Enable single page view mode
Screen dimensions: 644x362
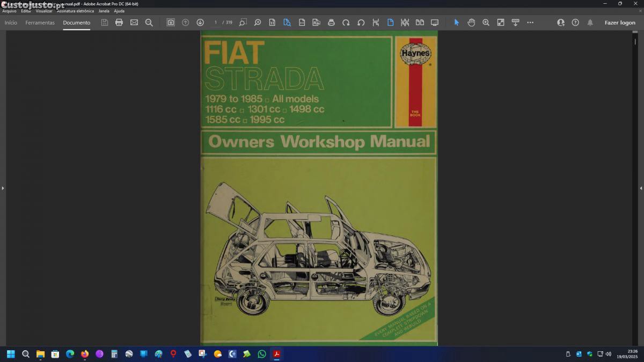click(390, 23)
